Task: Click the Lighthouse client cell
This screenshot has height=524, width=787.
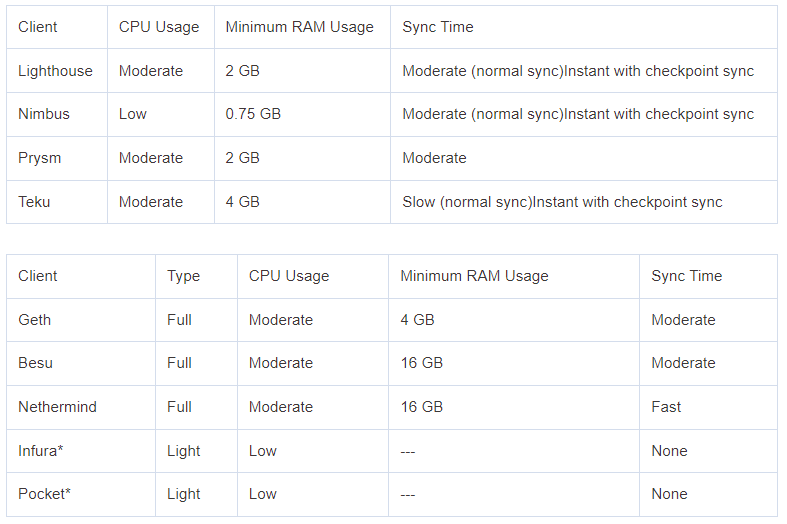Action: point(55,71)
